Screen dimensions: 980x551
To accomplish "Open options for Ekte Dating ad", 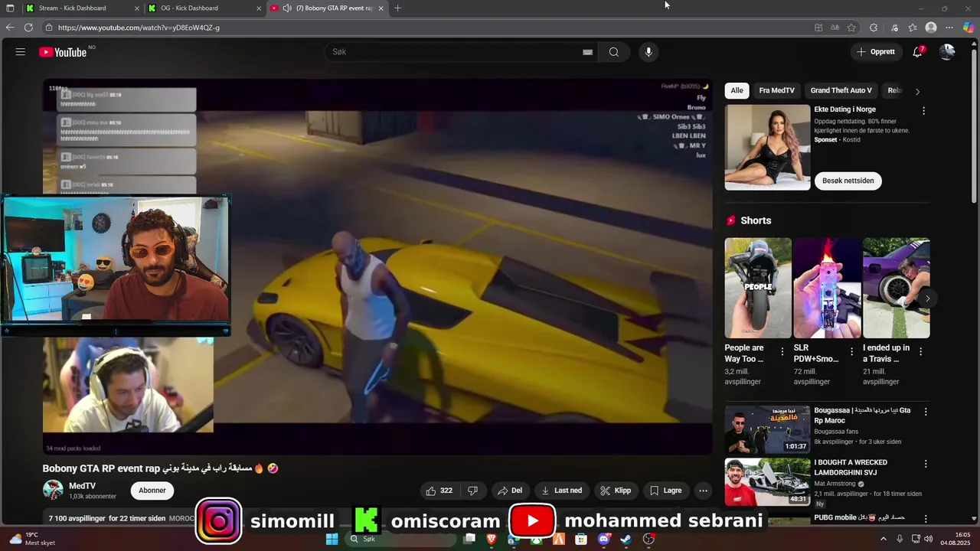I will click(x=923, y=110).
